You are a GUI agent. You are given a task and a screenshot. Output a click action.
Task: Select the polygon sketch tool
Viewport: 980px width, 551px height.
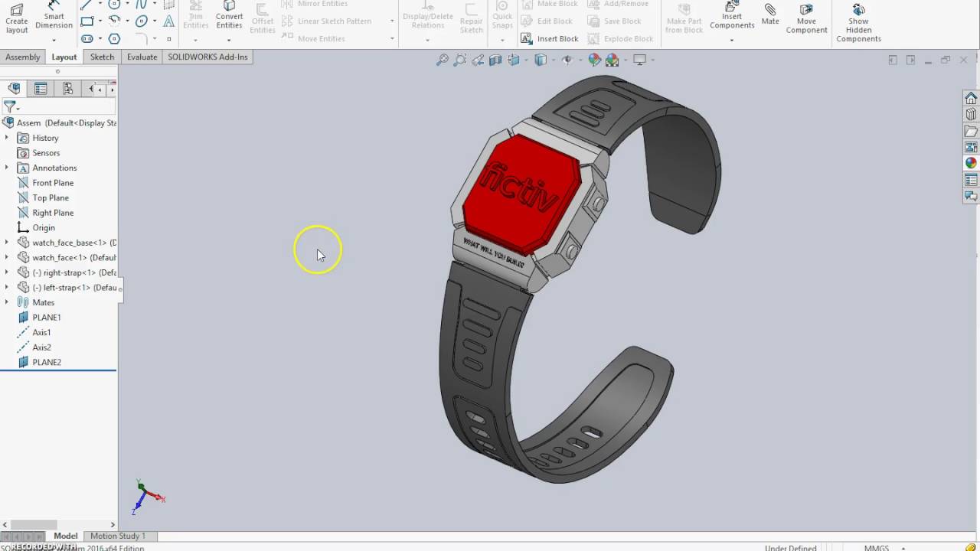(114, 38)
